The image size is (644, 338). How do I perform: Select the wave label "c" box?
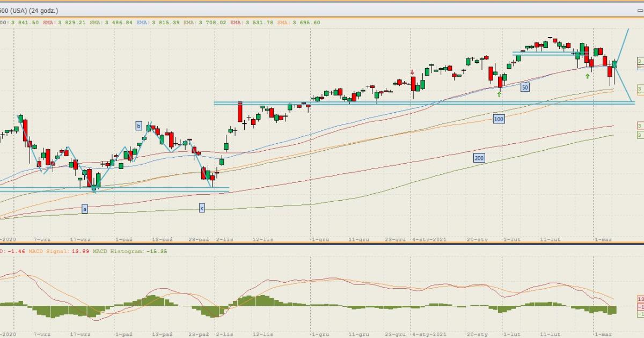202,208
